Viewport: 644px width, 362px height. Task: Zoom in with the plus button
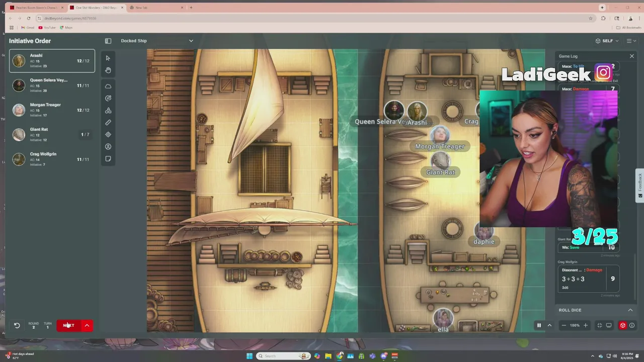pyautogui.click(x=585, y=325)
